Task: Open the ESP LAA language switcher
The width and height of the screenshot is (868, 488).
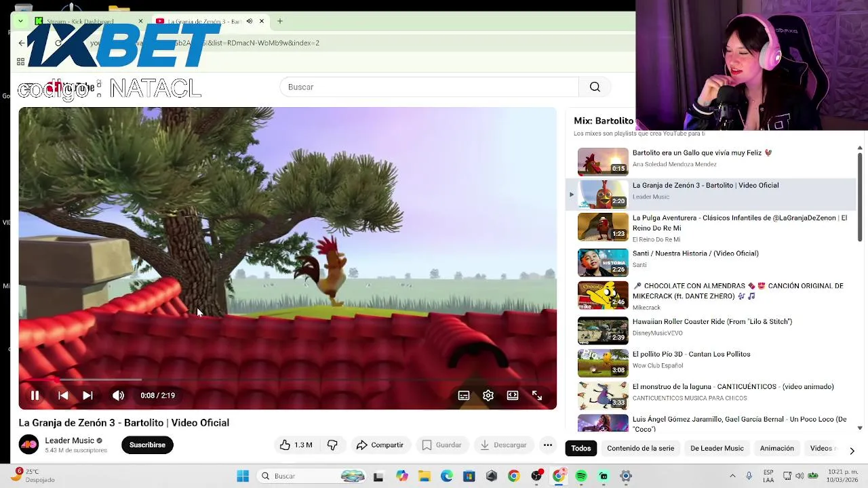Action: (768, 476)
